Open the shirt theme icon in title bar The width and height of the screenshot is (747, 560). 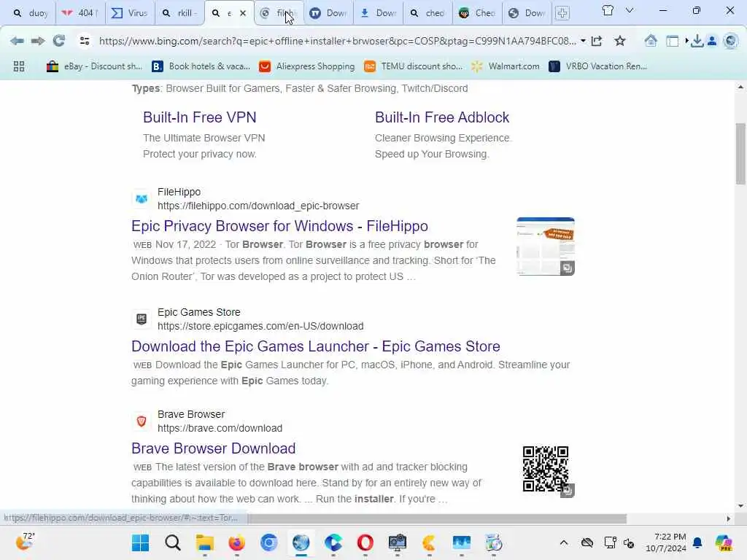pos(608,10)
